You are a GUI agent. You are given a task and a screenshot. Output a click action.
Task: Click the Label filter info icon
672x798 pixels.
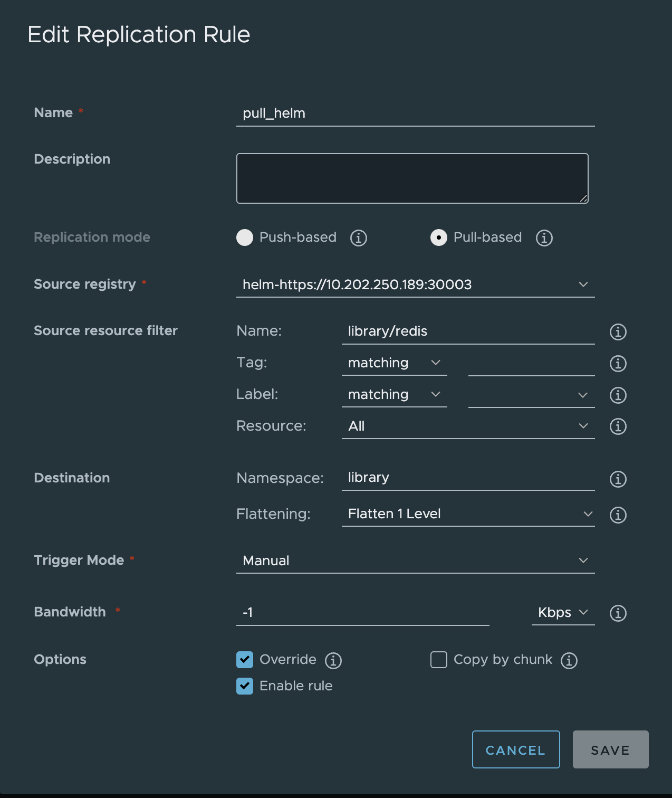pyautogui.click(x=618, y=395)
